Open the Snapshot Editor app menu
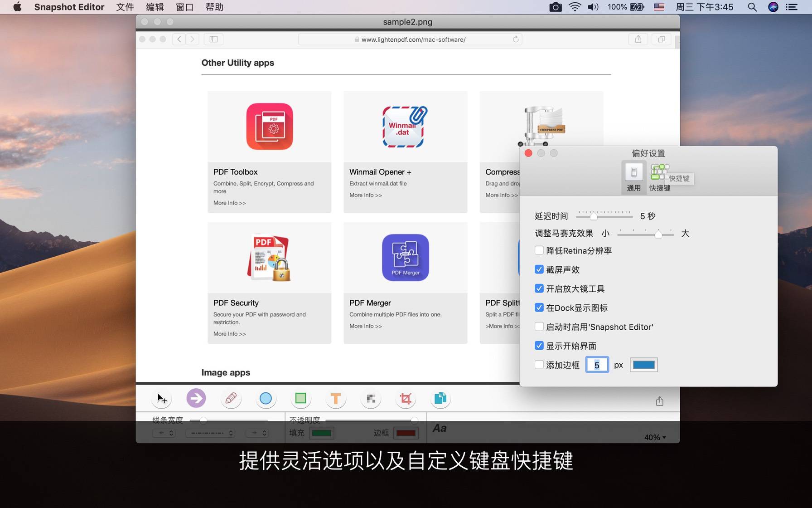Screen dimensions: 812x508 click(x=69, y=7)
